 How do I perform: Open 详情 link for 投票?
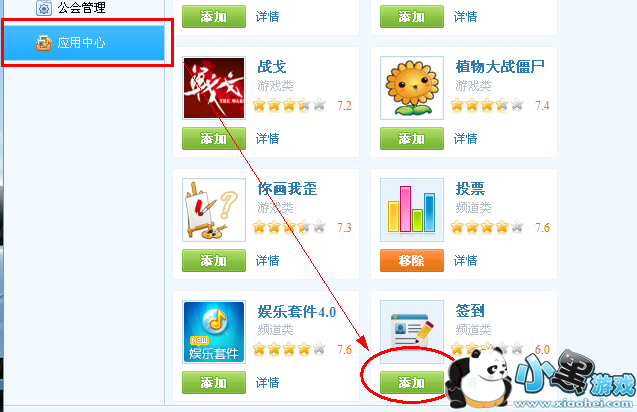pos(466,260)
